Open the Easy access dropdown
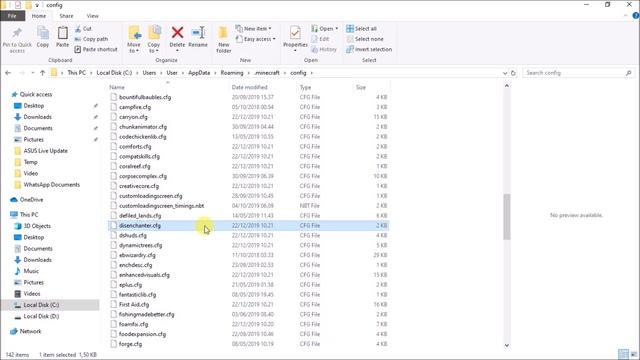 256,39
